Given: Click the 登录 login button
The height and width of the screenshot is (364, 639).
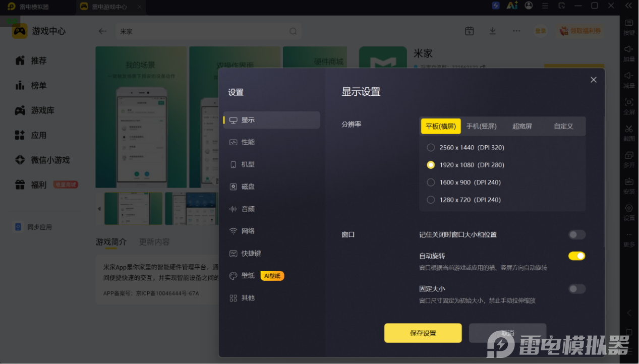Looking at the screenshot, I should (x=541, y=31).
